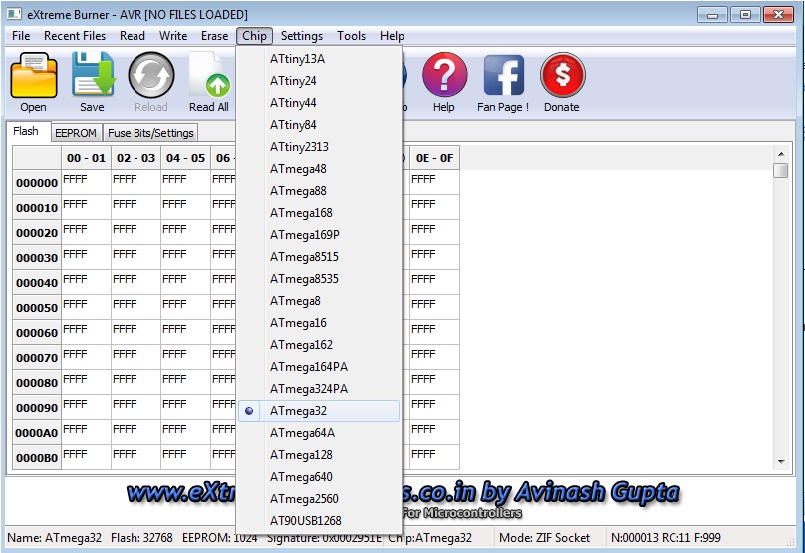Open the Erase menu
The width and height of the screenshot is (805, 553).
coord(215,36)
